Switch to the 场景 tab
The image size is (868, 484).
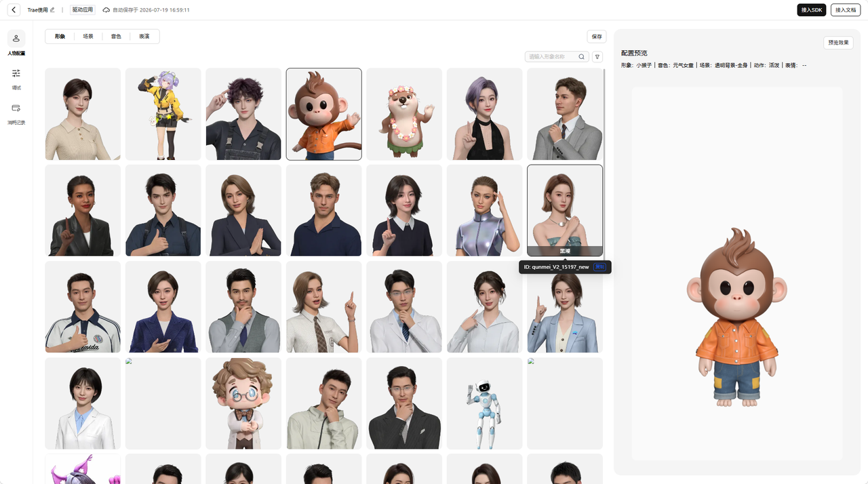pos(88,37)
